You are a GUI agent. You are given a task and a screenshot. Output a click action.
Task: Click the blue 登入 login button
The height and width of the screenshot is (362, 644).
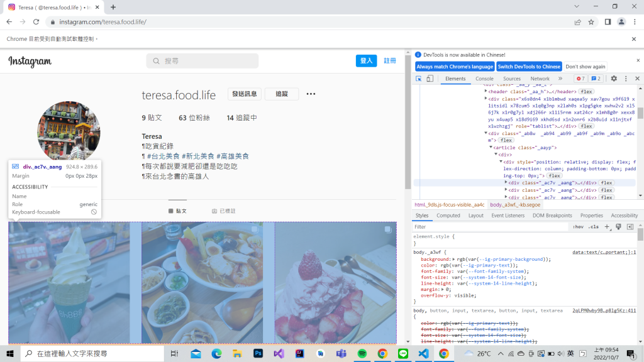pos(366,61)
